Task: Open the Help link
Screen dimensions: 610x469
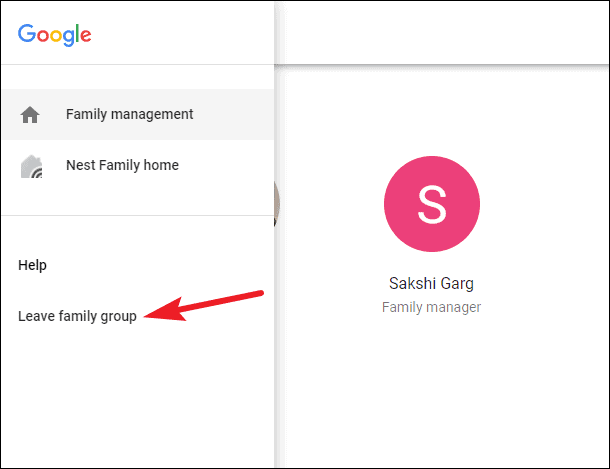Action: (32, 265)
